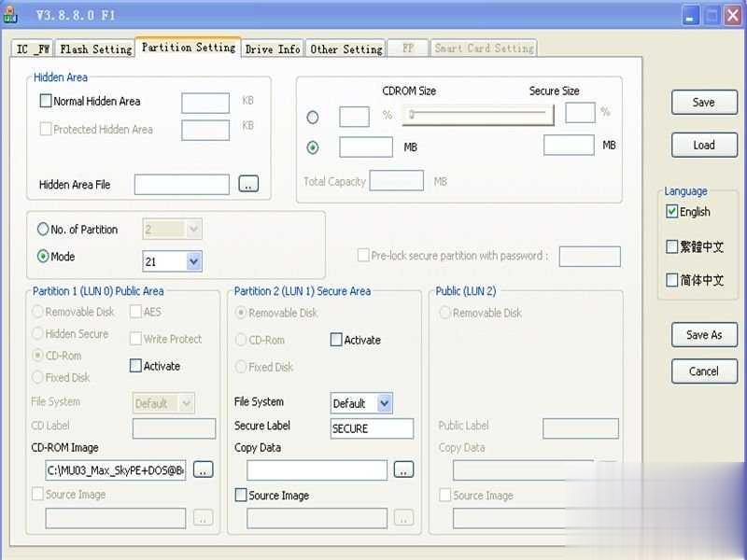Focus the Hidden Area File path field
Viewport: 747px width, 560px height.
(181, 184)
